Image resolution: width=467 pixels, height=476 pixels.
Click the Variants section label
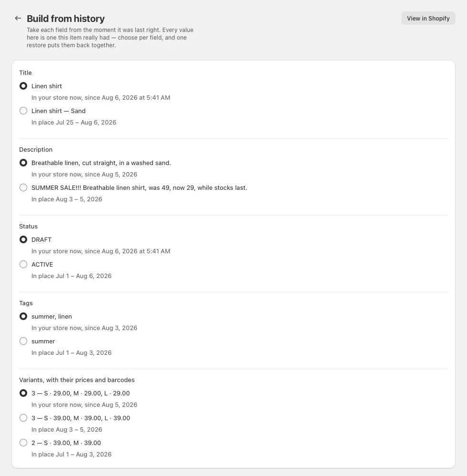77,380
